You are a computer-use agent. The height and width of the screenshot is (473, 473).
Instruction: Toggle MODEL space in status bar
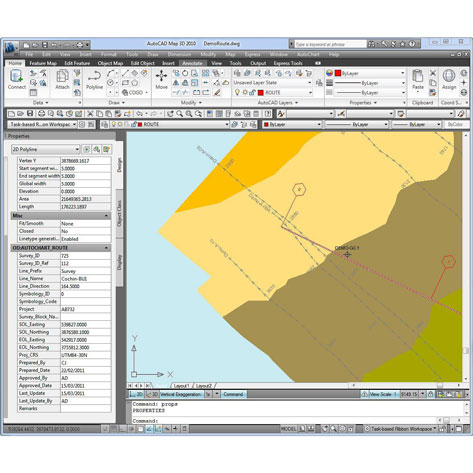(x=288, y=429)
